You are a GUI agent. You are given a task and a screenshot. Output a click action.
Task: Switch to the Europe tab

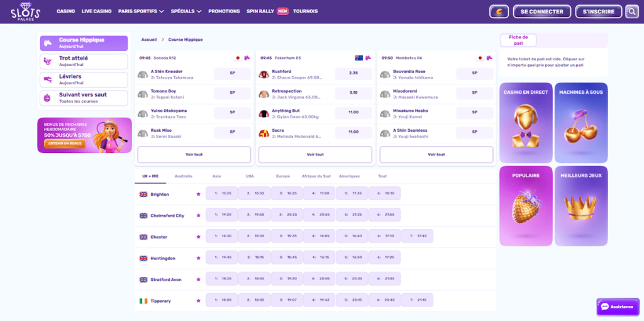(283, 176)
